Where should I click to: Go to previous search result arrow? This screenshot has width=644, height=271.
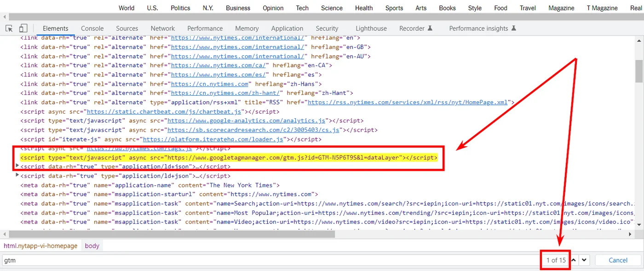click(574, 260)
